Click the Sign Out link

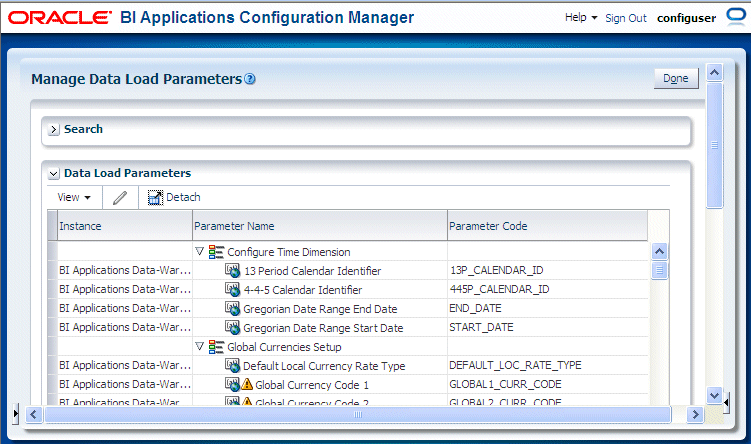tap(626, 18)
